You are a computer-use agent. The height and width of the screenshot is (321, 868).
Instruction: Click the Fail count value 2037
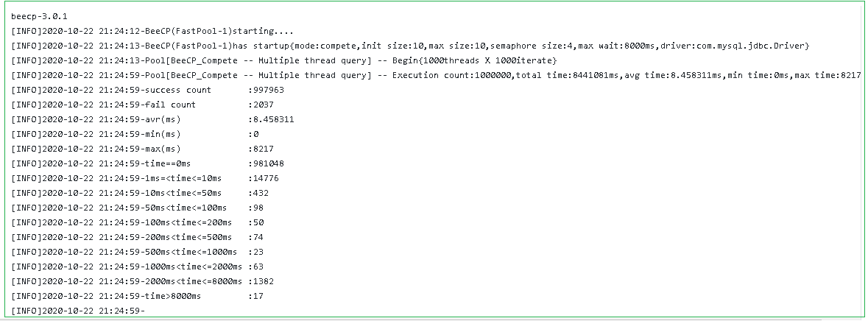[263, 105]
